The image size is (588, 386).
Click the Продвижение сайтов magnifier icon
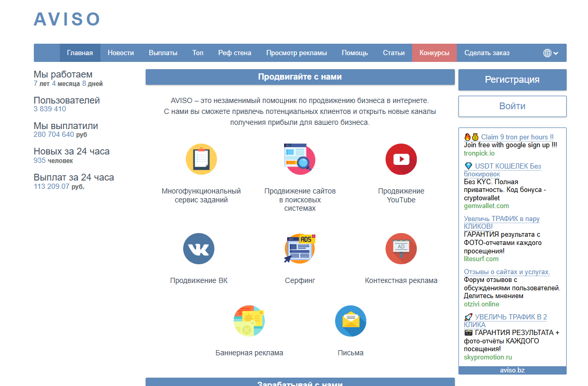coord(299,159)
